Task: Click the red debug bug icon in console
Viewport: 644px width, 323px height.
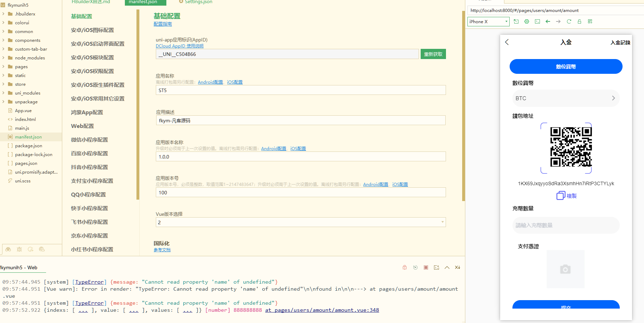Action: [404, 267]
